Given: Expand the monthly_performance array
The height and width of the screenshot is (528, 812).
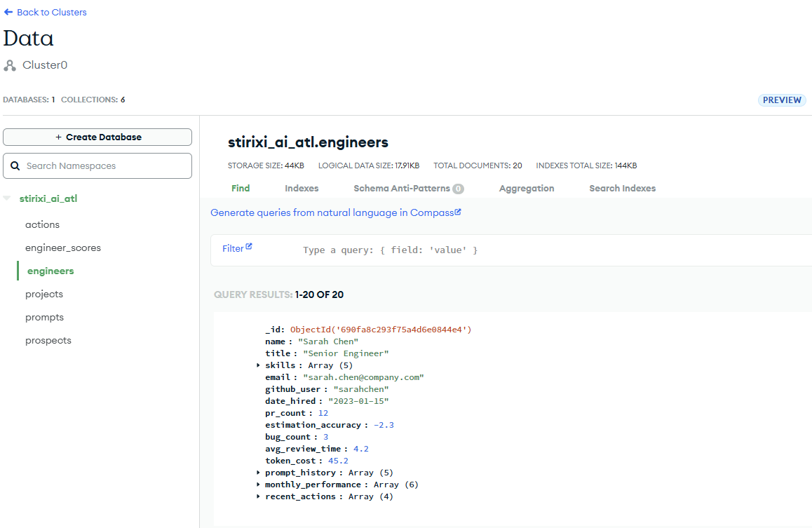Looking at the screenshot, I should click(x=259, y=485).
